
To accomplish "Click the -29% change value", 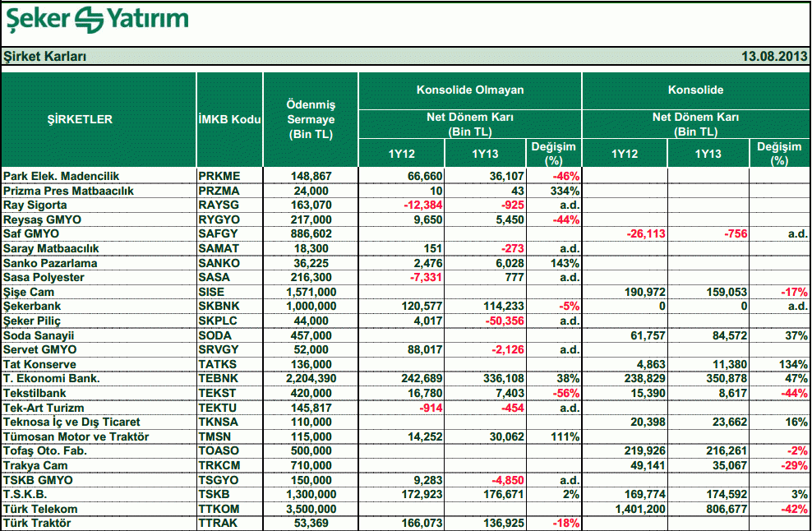I will pos(794,465).
